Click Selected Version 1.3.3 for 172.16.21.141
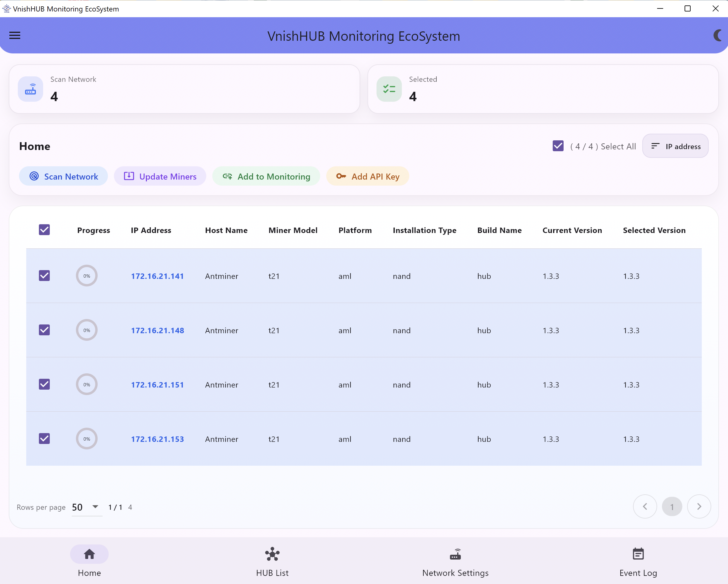This screenshot has height=584, width=728. (x=631, y=276)
